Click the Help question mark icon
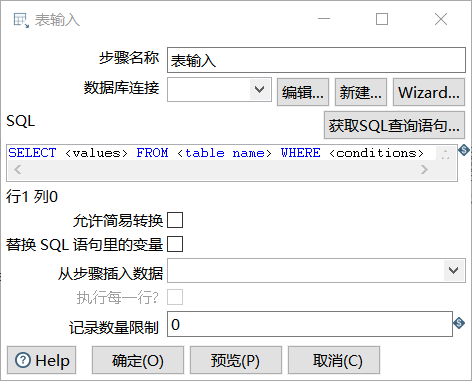 click(x=23, y=360)
